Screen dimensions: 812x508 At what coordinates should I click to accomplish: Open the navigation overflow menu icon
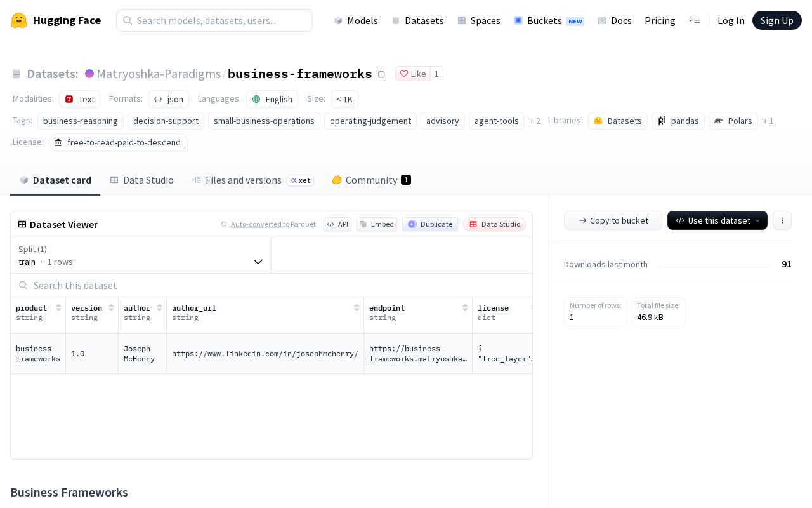tap(694, 20)
